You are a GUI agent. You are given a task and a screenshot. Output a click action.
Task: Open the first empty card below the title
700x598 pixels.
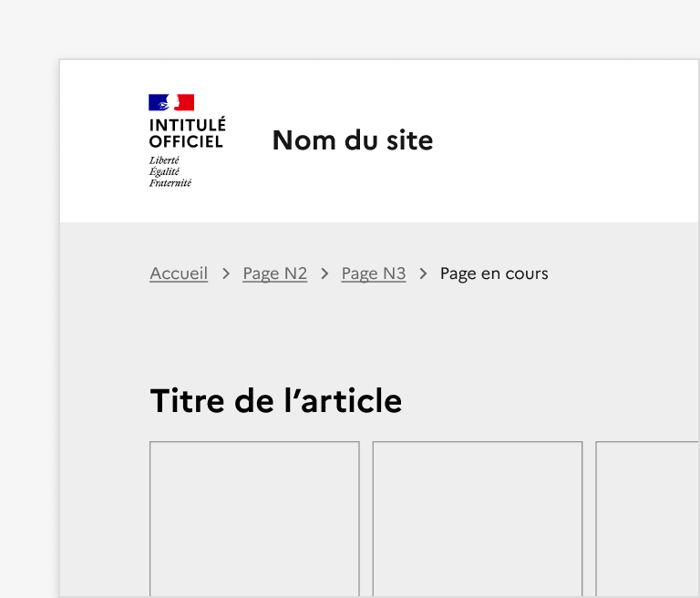(x=254, y=518)
